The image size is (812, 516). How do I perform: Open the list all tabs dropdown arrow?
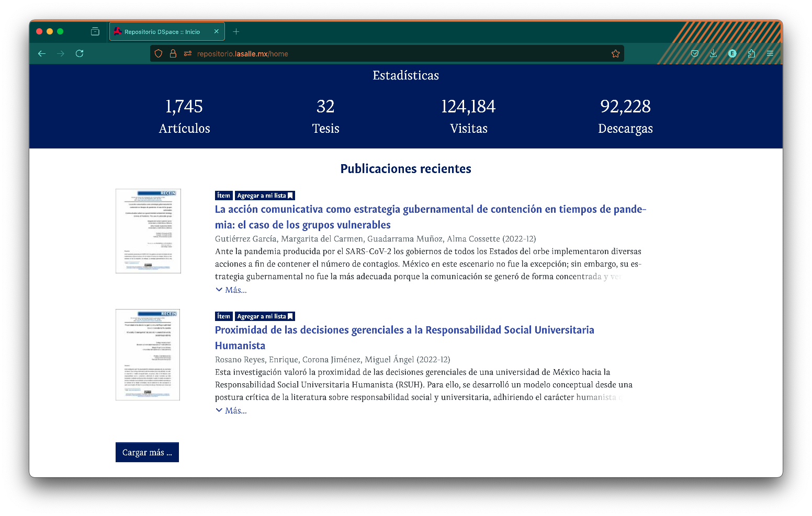click(751, 31)
